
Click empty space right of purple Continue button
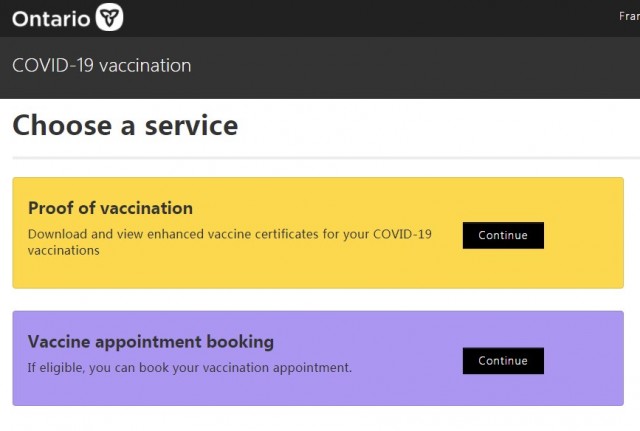(x=584, y=361)
